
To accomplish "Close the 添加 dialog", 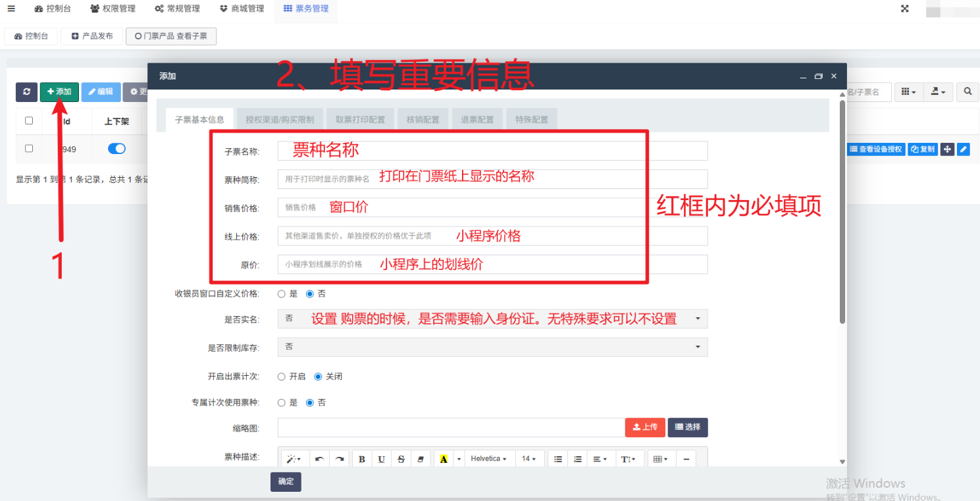I will 834,76.
